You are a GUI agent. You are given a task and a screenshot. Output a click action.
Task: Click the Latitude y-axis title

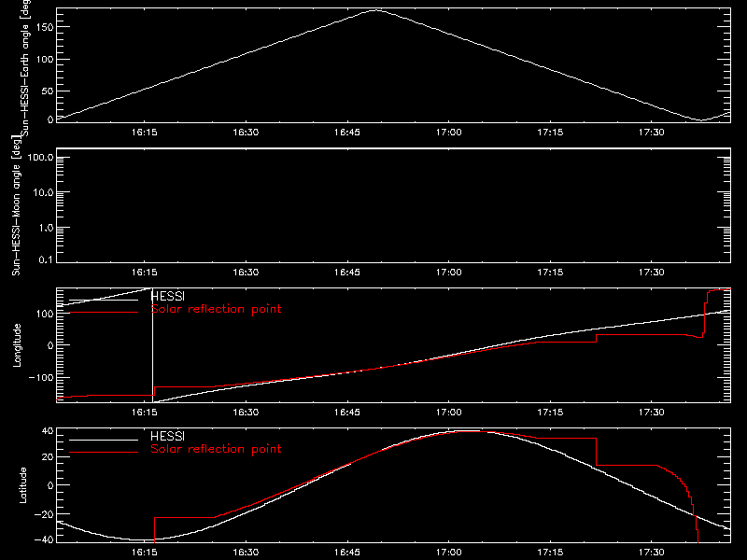tap(22, 485)
